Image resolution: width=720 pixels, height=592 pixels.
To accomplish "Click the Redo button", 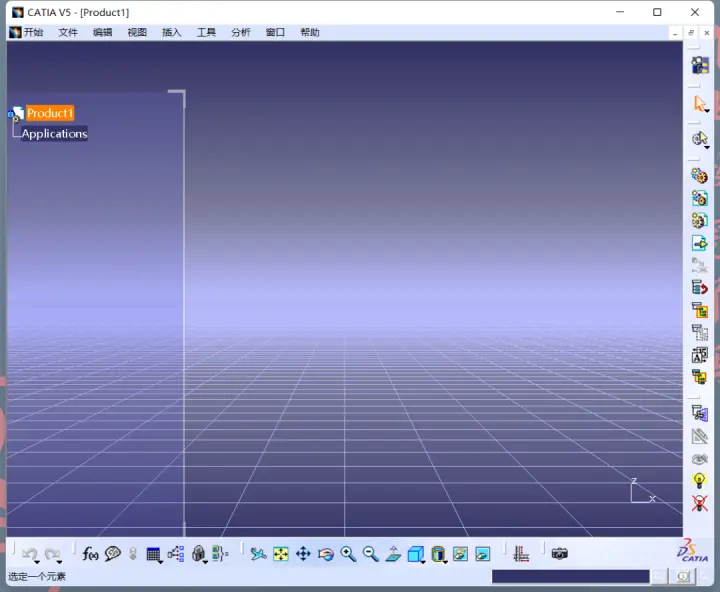I will (52, 554).
